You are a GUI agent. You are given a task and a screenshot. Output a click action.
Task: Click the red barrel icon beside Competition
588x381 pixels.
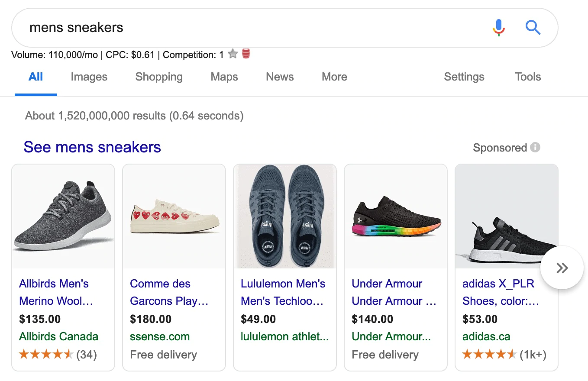246,54
